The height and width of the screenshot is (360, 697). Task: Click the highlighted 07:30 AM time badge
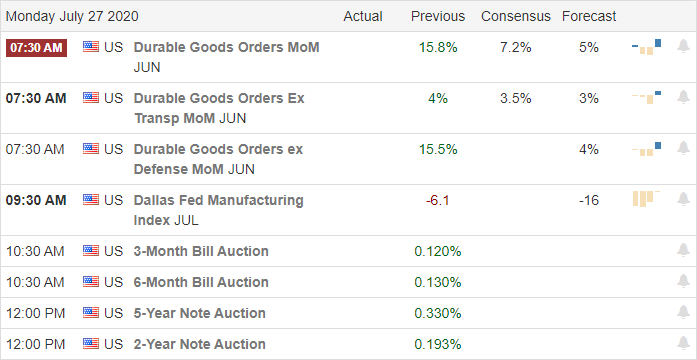point(36,48)
